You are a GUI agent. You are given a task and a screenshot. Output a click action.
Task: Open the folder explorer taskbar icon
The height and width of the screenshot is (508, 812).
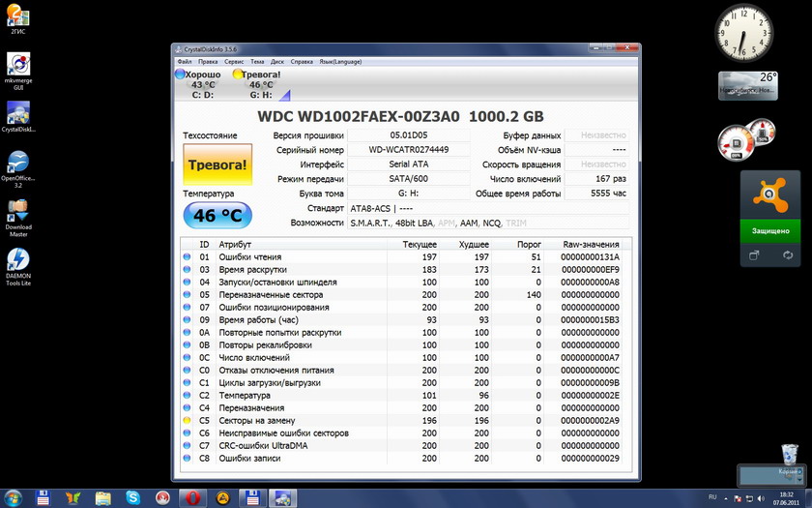(x=103, y=498)
